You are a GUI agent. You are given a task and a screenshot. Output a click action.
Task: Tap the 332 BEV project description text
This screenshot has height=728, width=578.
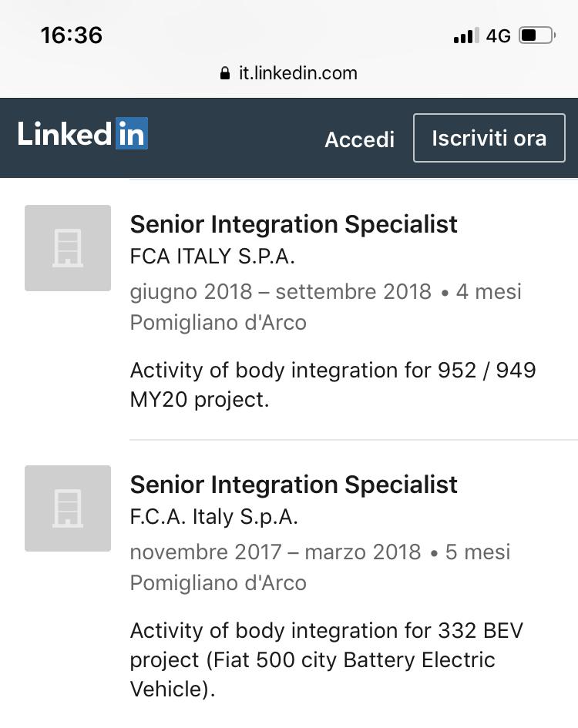327,659
